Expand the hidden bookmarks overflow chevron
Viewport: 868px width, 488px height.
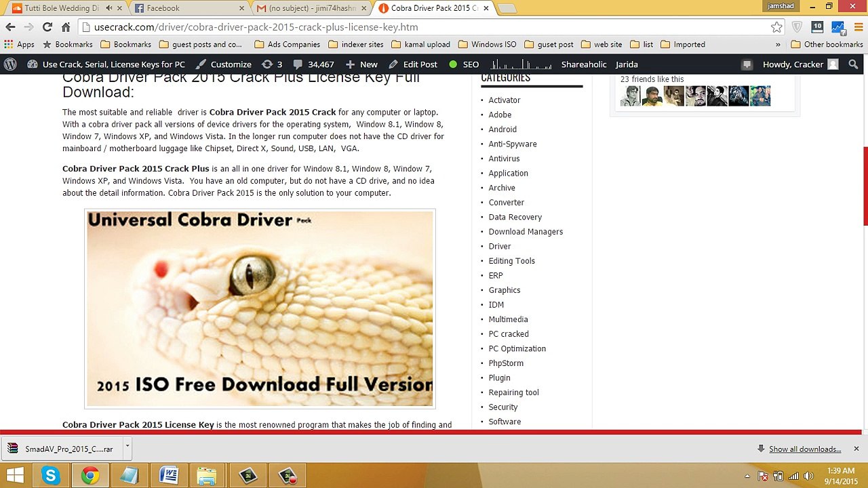pyautogui.click(x=777, y=45)
